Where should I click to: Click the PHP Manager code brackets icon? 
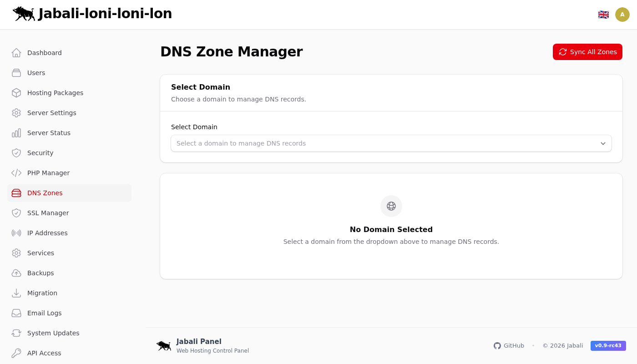point(16,173)
